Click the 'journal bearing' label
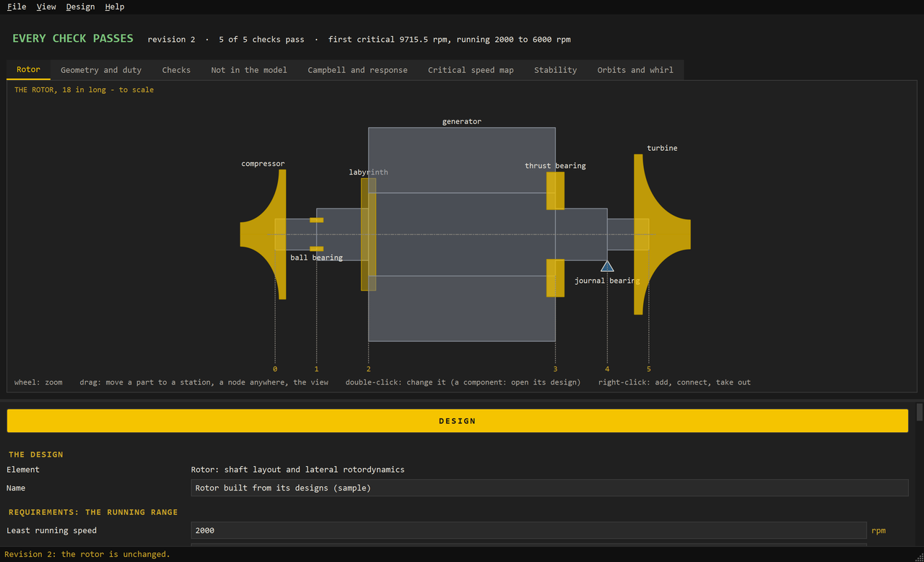This screenshot has width=924, height=562. 607,281
